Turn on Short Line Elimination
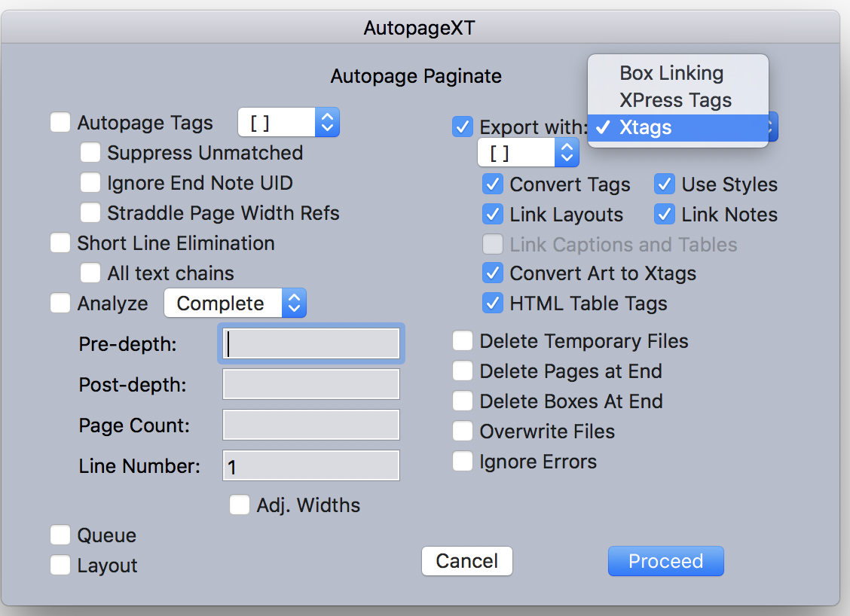 [60, 243]
